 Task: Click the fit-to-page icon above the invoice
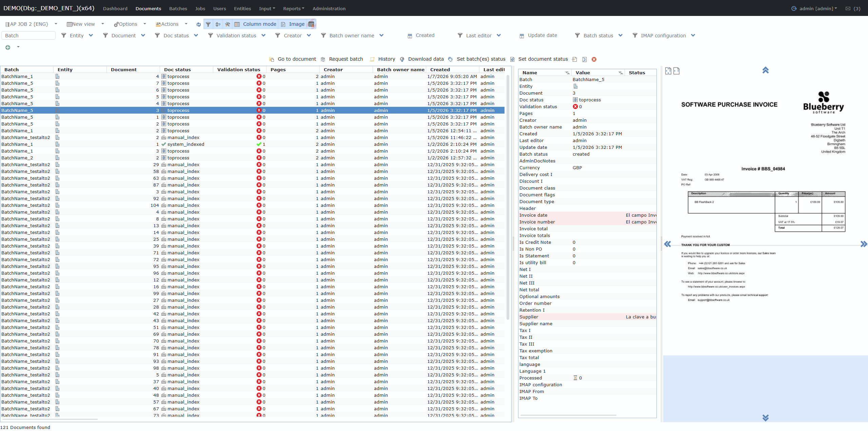(668, 71)
